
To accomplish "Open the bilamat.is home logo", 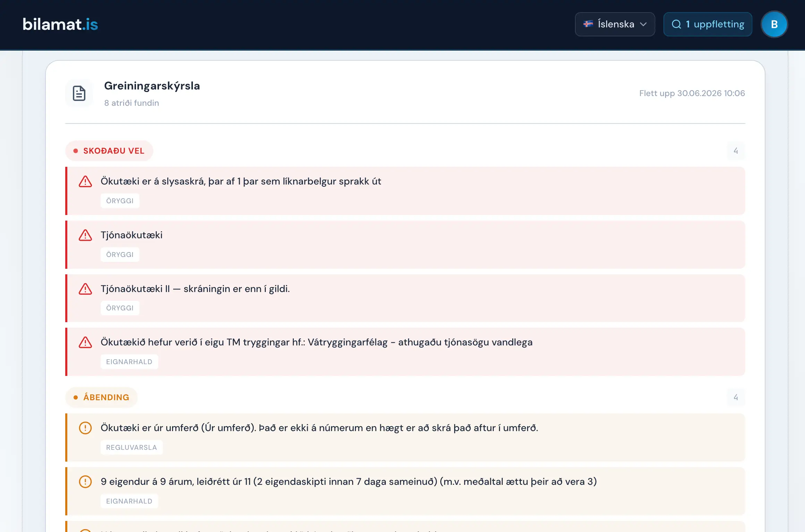I will pyautogui.click(x=60, y=24).
